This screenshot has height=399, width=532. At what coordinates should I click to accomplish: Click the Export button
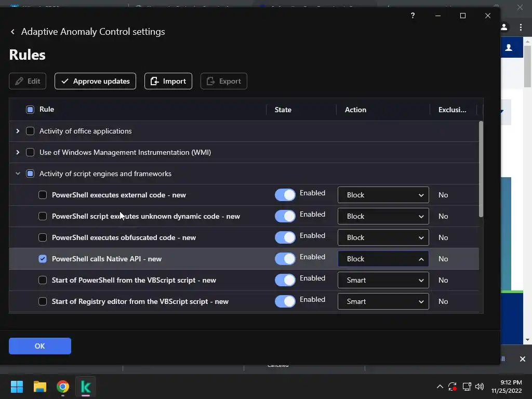223,81
